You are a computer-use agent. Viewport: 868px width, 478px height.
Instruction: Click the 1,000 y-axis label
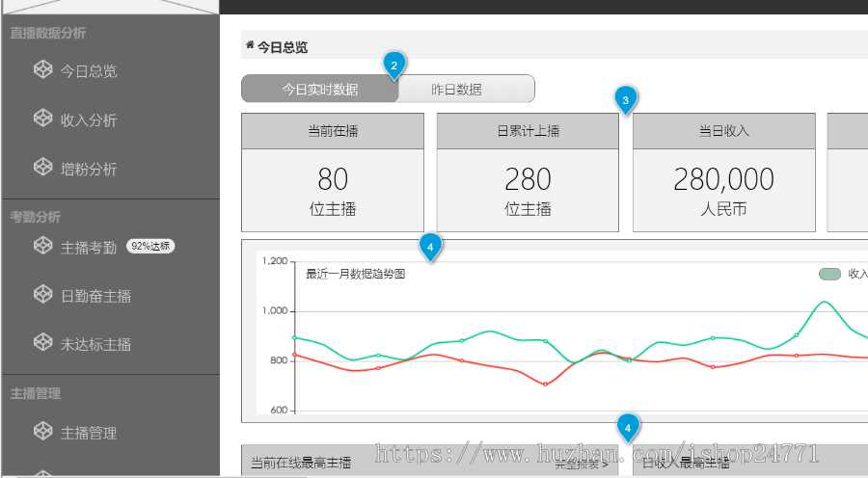[275, 311]
